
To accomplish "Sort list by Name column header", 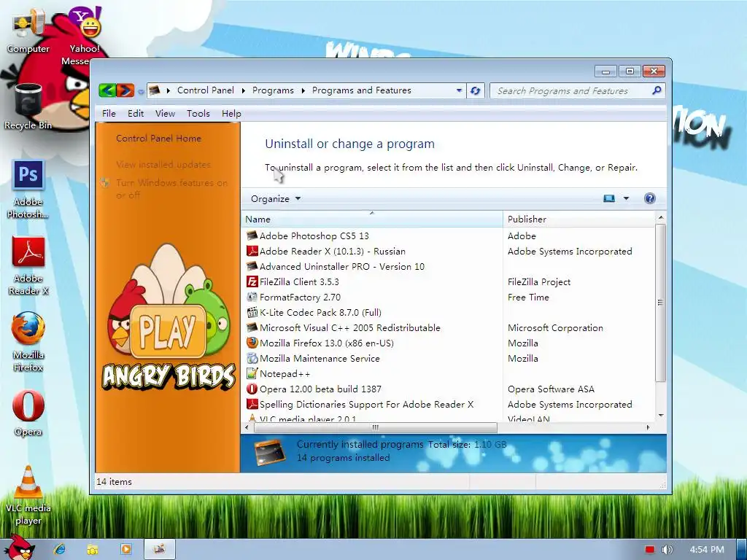I will coord(372,219).
